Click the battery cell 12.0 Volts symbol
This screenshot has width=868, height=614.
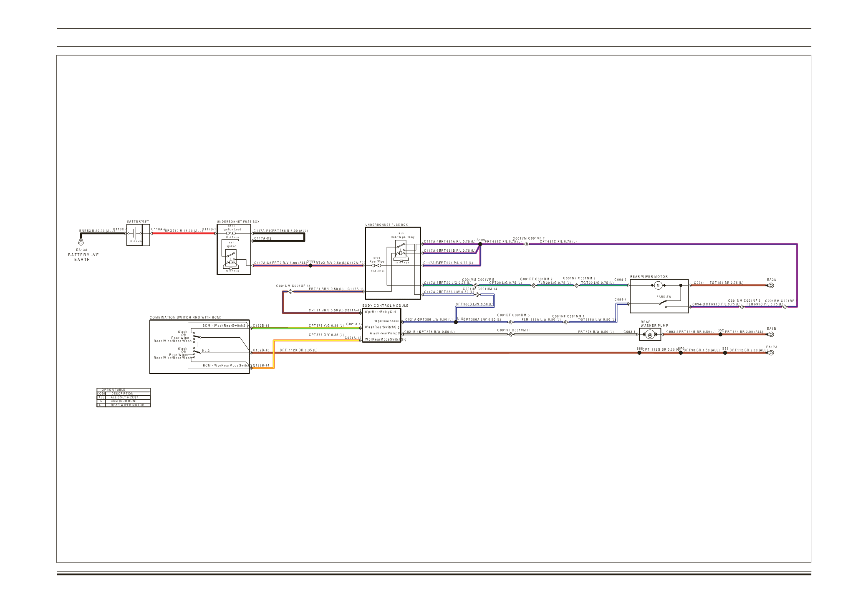[135, 234]
